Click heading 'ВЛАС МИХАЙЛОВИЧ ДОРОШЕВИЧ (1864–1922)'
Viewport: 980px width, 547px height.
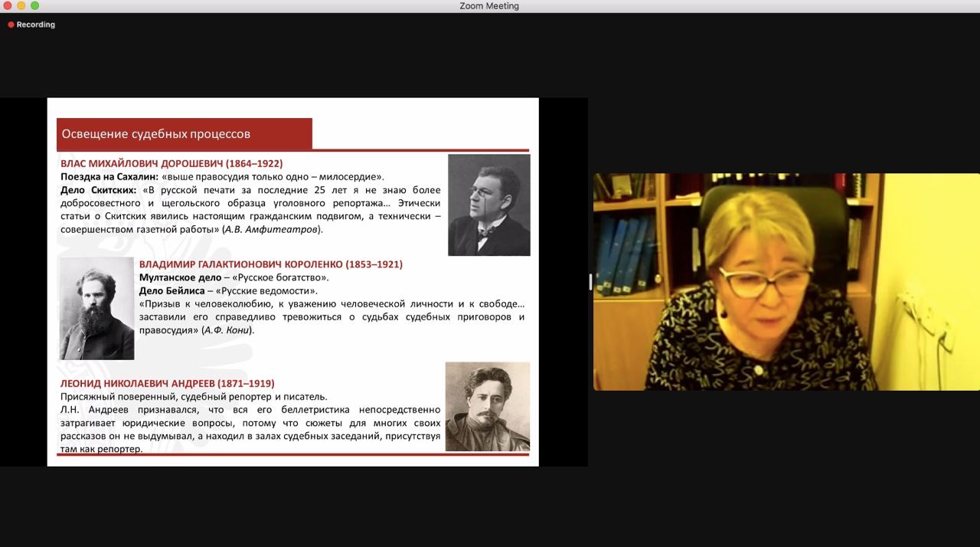pos(171,163)
